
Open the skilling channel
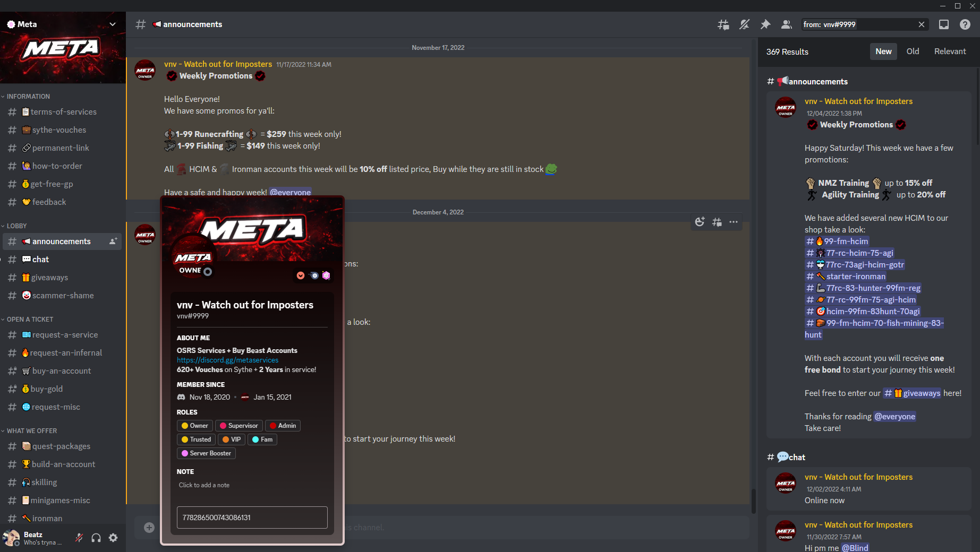tap(63, 482)
